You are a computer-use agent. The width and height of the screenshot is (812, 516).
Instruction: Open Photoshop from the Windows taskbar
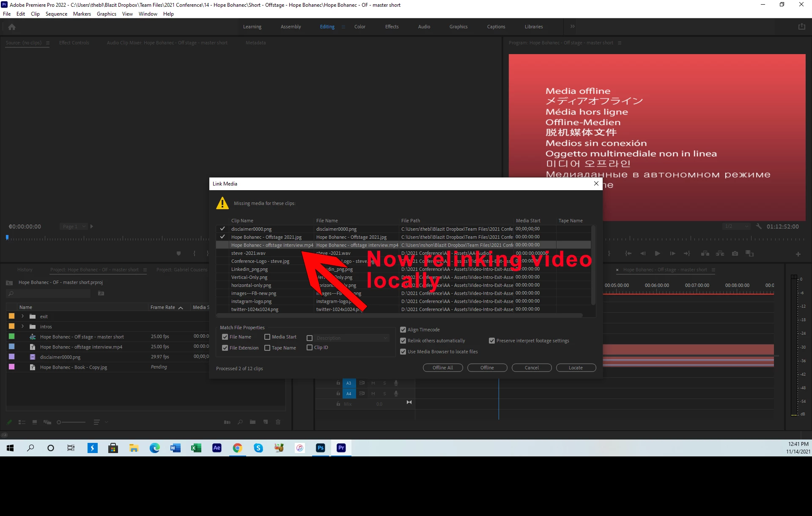coord(320,448)
